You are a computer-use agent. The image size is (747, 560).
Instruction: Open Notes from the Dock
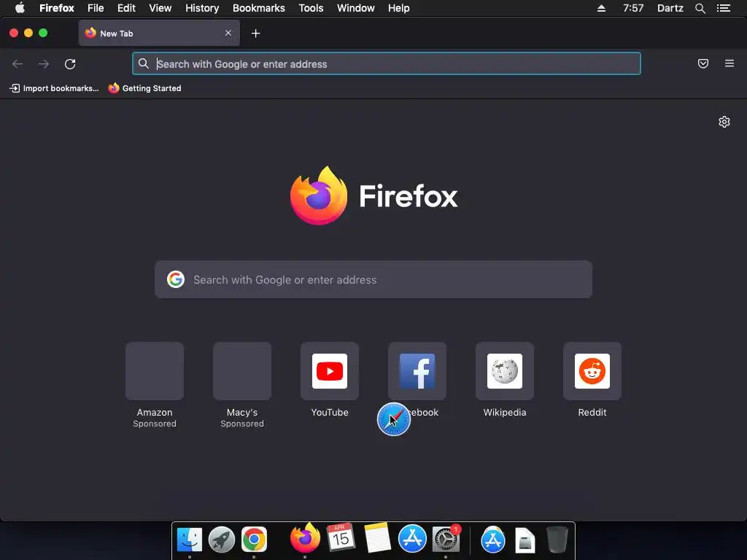[x=377, y=537]
